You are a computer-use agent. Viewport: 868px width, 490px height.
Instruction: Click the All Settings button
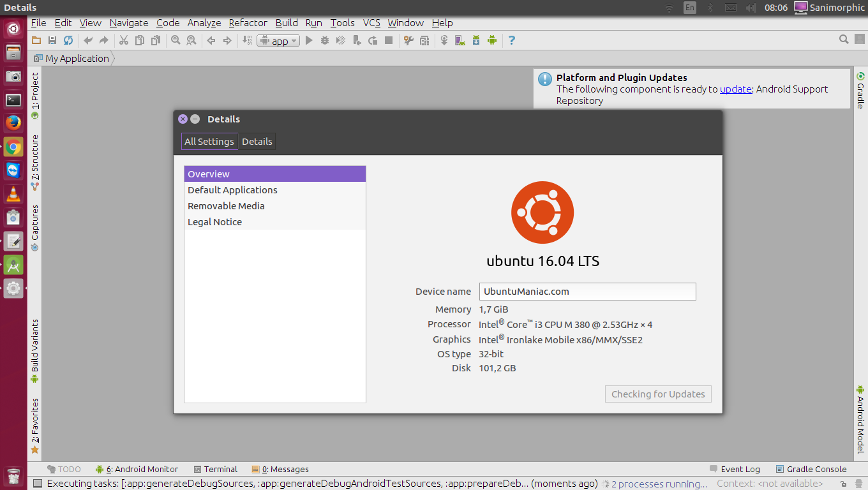coord(209,142)
